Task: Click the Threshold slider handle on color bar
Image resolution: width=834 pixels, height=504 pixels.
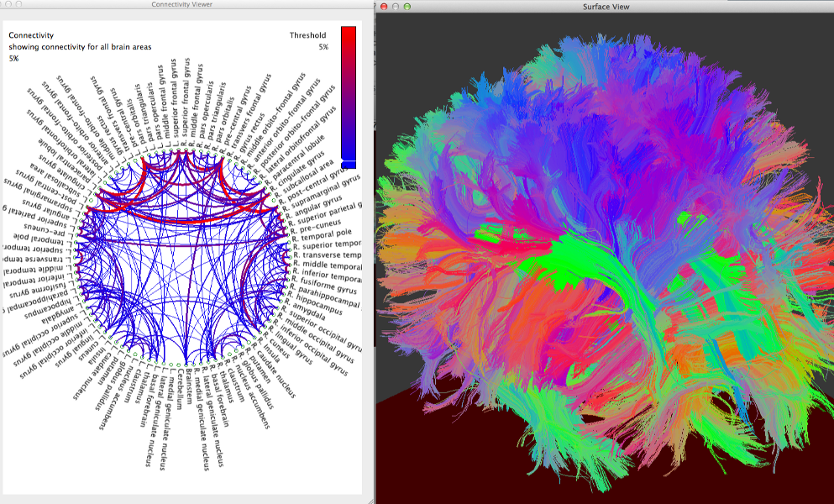Action: coord(349,161)
